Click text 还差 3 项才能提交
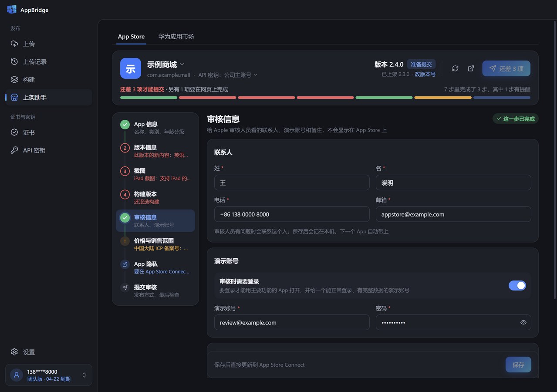Viewport: 557px width, 392px height. pyautogui.click(x=142, y=89)
